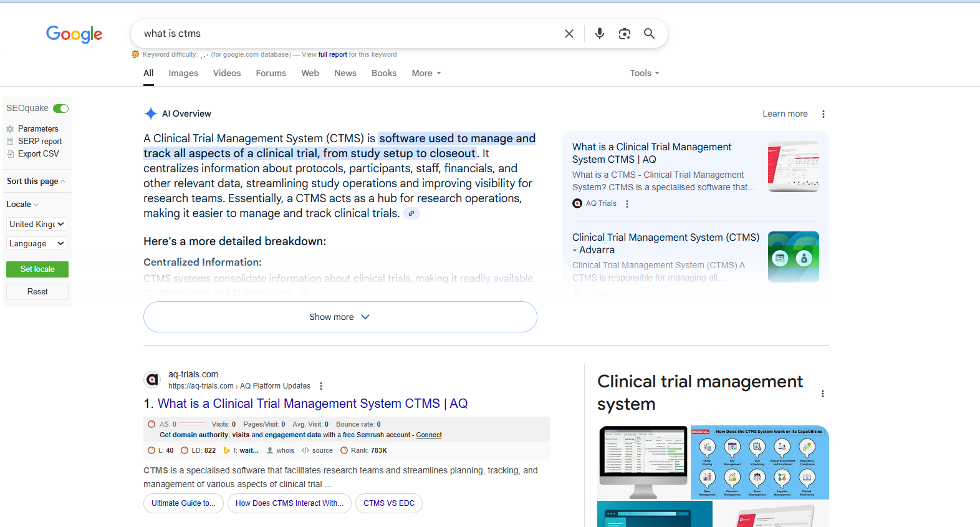This screenshot has height=527, width=980.
Task: Click the Set locale button
Action: [x=37, y=269]
